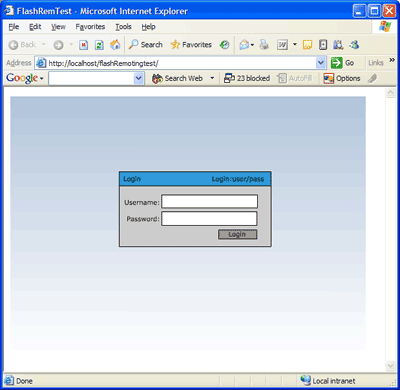The height and width of the screenshot is (390, 400).
Task: Click the scrollbar up arrow
Action: tap(391, 93)
